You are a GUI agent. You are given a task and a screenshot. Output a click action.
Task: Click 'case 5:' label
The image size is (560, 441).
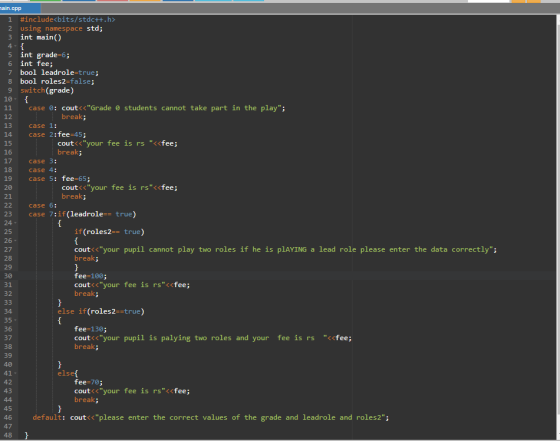42,179
